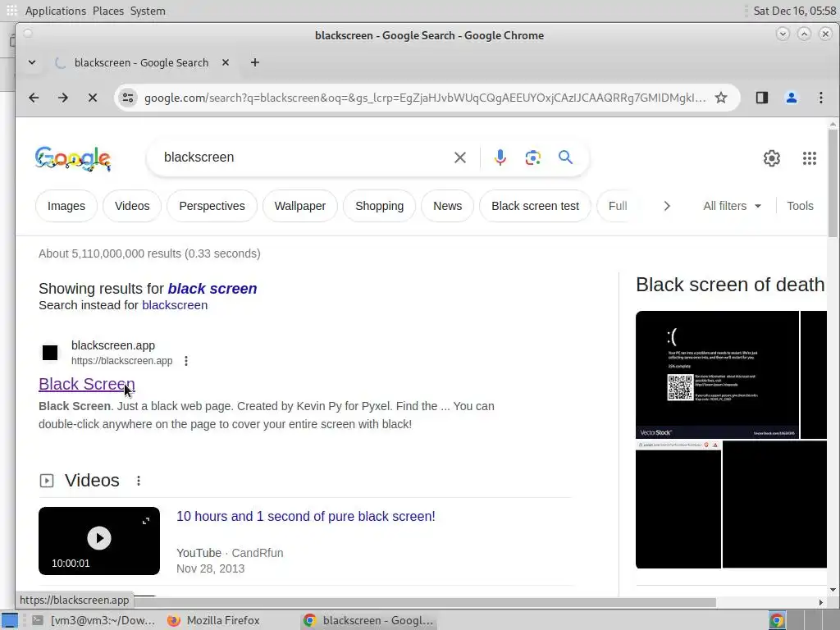Search by image with Google Lens
840x630 pixels.
coord(532,157)
